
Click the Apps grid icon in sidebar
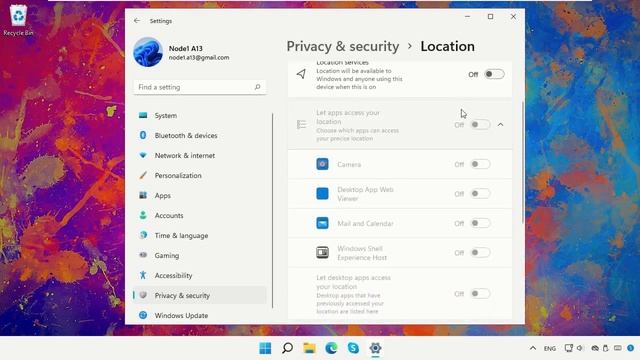[143, 195]
